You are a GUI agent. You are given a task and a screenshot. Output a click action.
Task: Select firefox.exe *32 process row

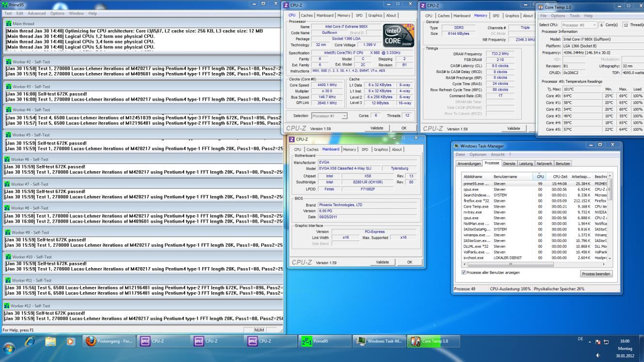(534, 200)
